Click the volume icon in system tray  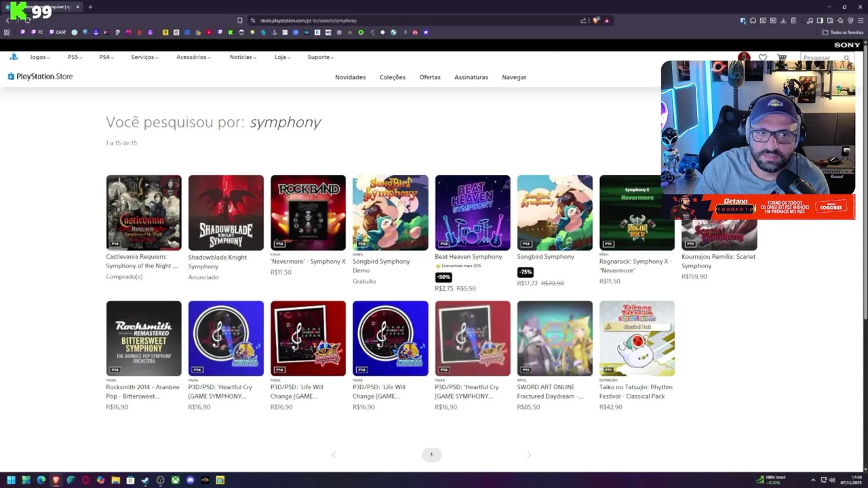point(832,480)
